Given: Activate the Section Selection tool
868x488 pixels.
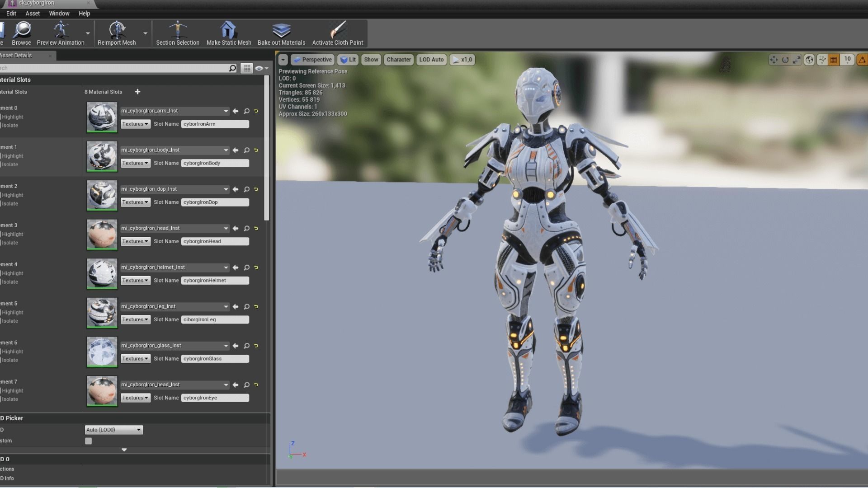Looking at the screenshot, I should (178, 33).
